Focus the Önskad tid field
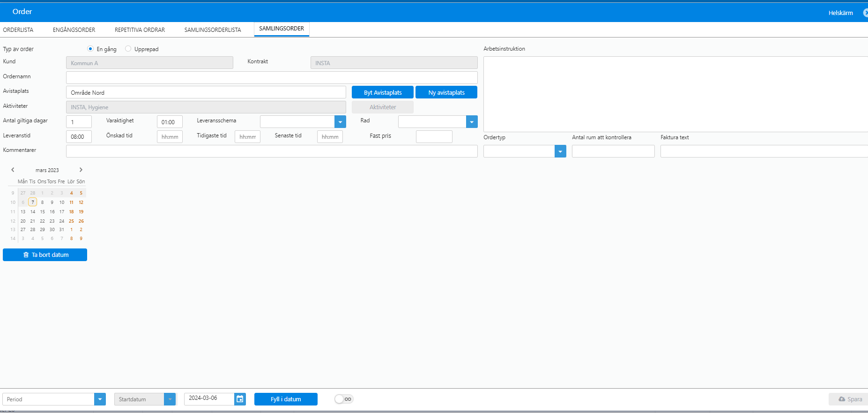The width and height of the screenshot is (868, 413). tap(170, 136)
